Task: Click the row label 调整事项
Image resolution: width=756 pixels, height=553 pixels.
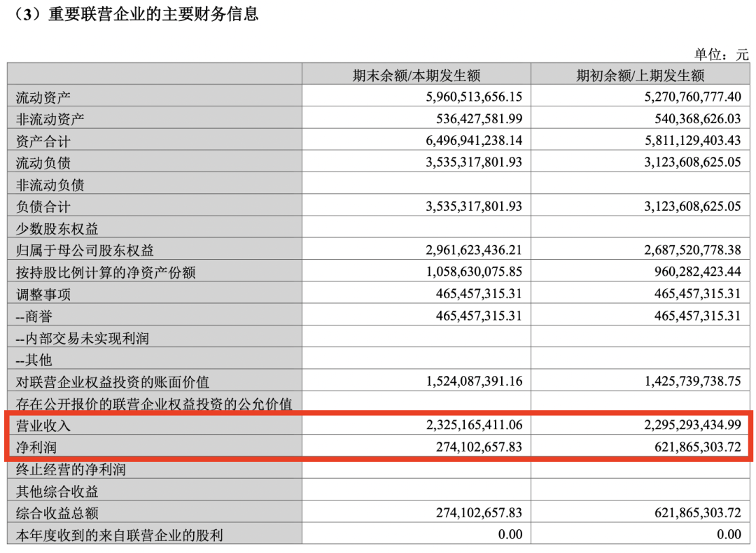Action: pos(43,295)
